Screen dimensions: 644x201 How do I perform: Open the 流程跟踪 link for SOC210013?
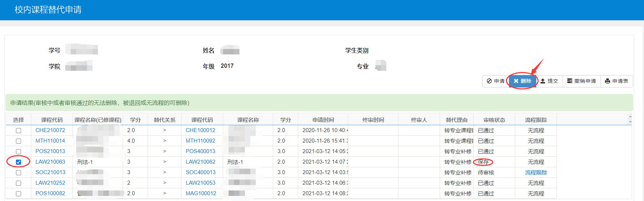point(536,173)
